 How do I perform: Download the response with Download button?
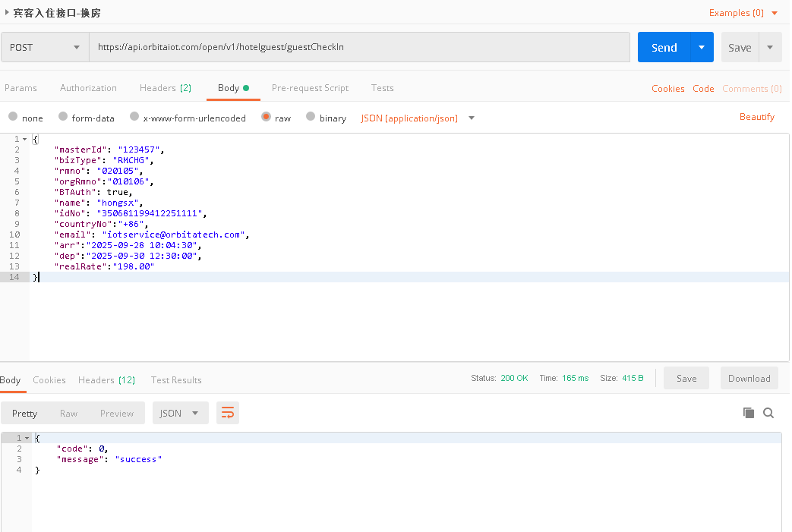pyautogui.click(x=749, y=379)
